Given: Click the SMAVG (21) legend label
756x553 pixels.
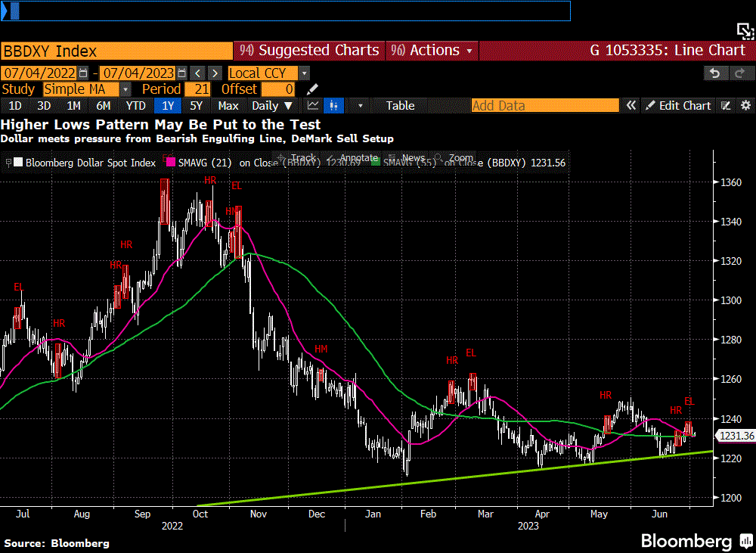Looking at the screenshot, I should point(205,163).
